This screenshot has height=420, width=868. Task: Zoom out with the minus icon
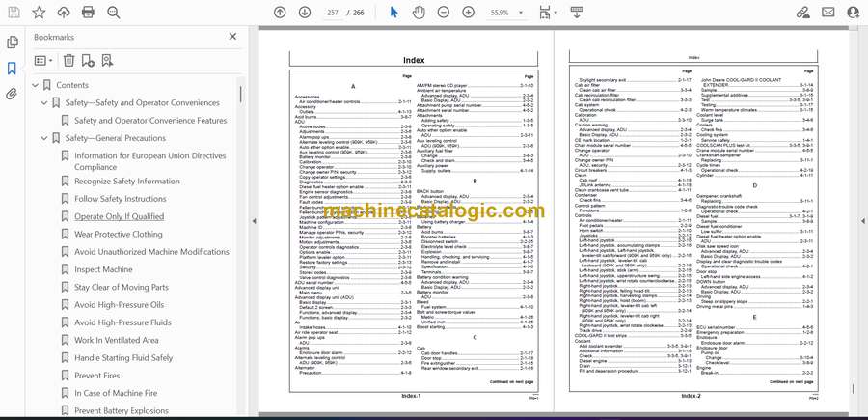coord(444,13)
